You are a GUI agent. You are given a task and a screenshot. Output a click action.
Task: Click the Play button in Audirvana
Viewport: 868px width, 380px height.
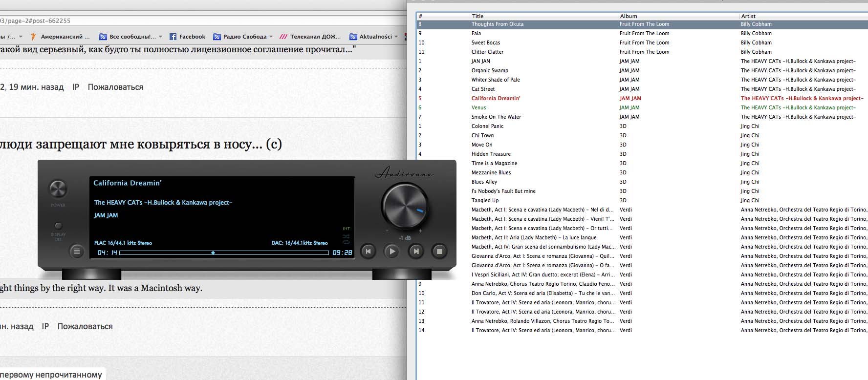point(392,252)
